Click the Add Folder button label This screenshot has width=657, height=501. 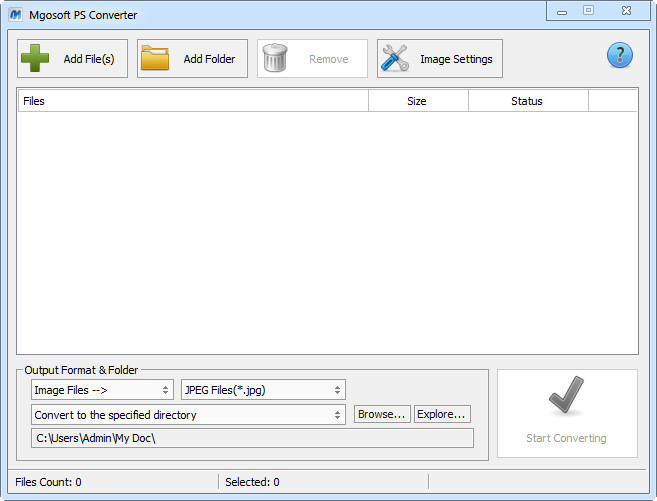click(x=209, y=59)
